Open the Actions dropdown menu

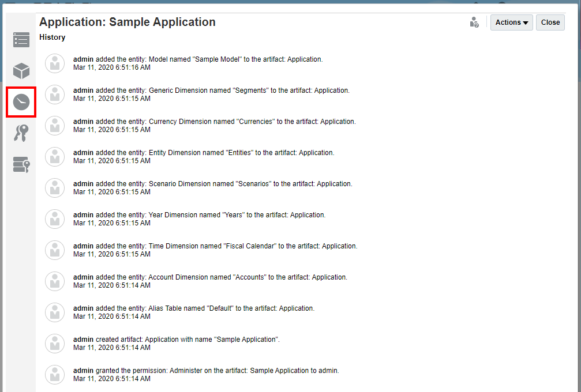pos(512,22)
